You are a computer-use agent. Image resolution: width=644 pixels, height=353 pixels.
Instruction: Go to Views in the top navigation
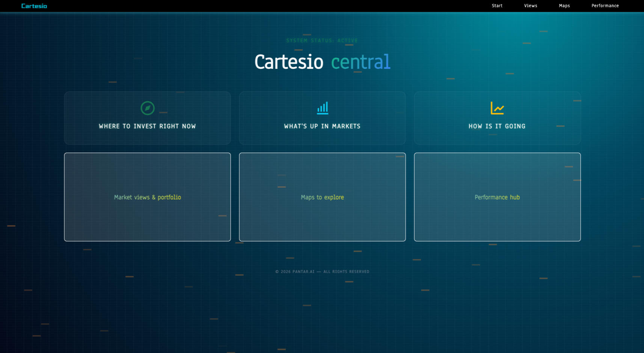click(530, 6)
